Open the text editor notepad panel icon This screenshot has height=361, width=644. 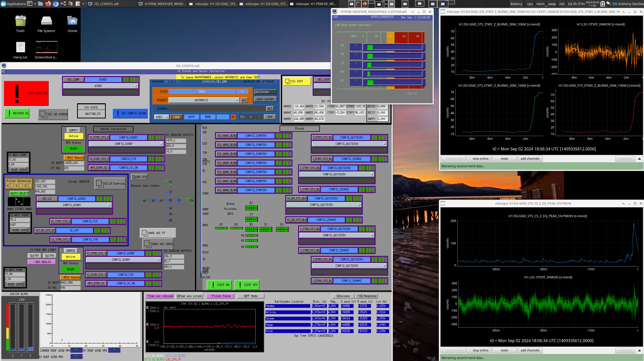click(78, 4)
